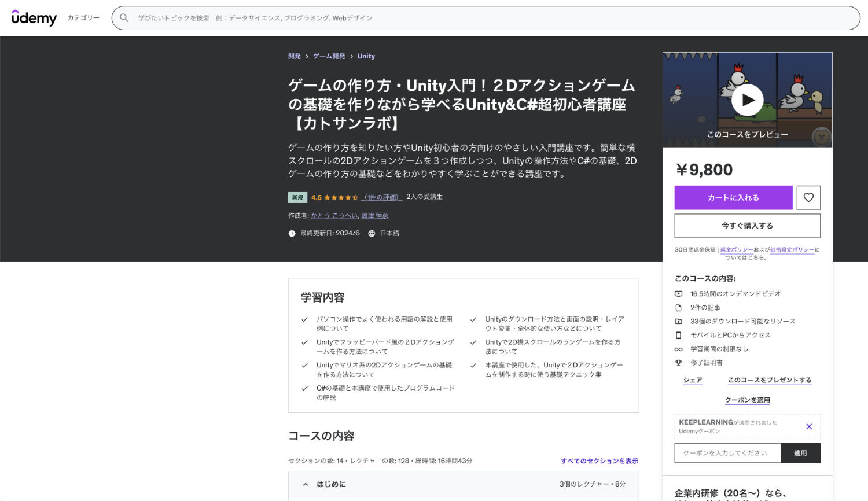Click the last-updated badge icon

(292, 233)
